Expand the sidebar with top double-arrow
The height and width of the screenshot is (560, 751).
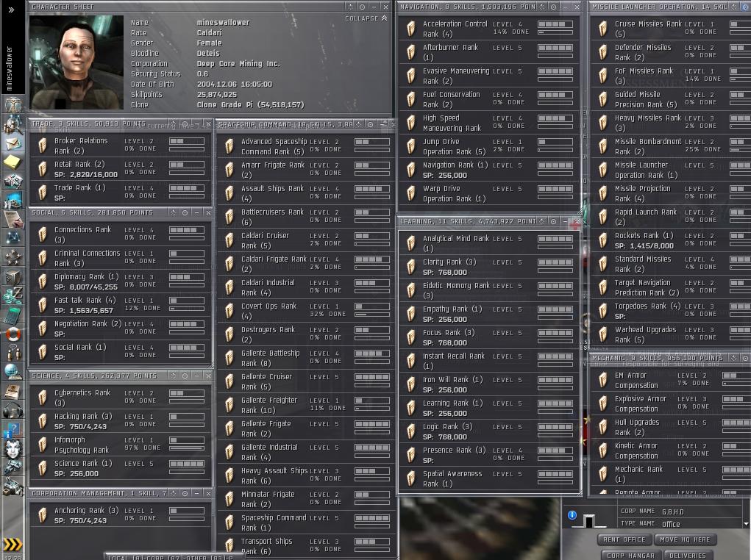point(12,10)
